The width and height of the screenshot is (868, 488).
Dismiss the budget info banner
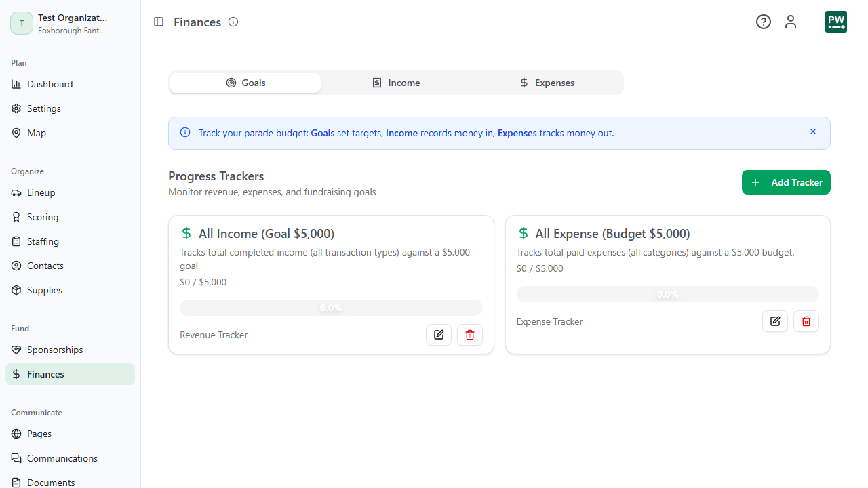(x=813, y=131)
